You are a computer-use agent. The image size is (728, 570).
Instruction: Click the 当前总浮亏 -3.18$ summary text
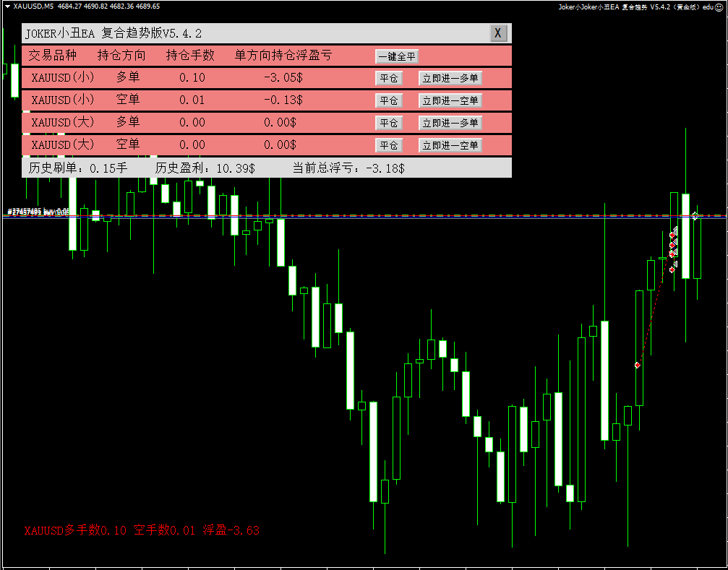(x=348, y=168)
